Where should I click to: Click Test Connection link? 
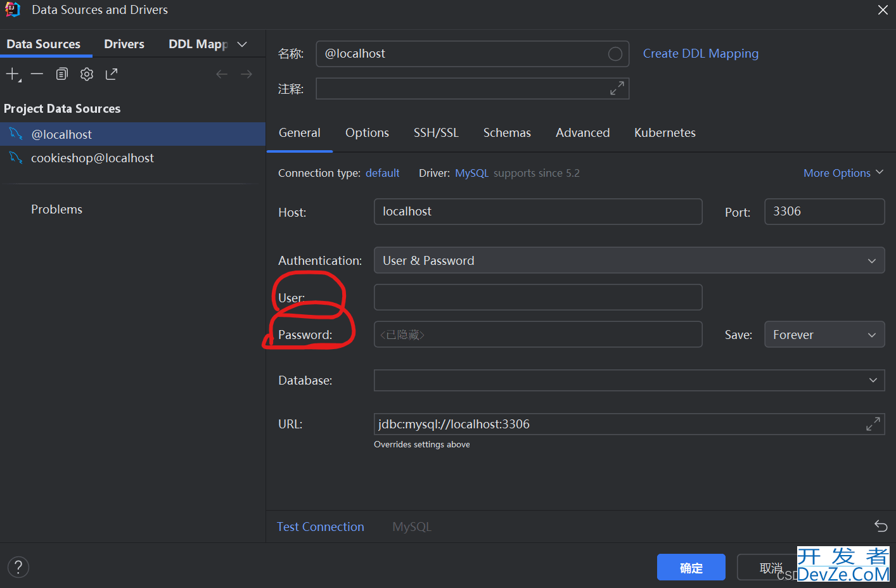pyautogui.click(x=321, y=527)
